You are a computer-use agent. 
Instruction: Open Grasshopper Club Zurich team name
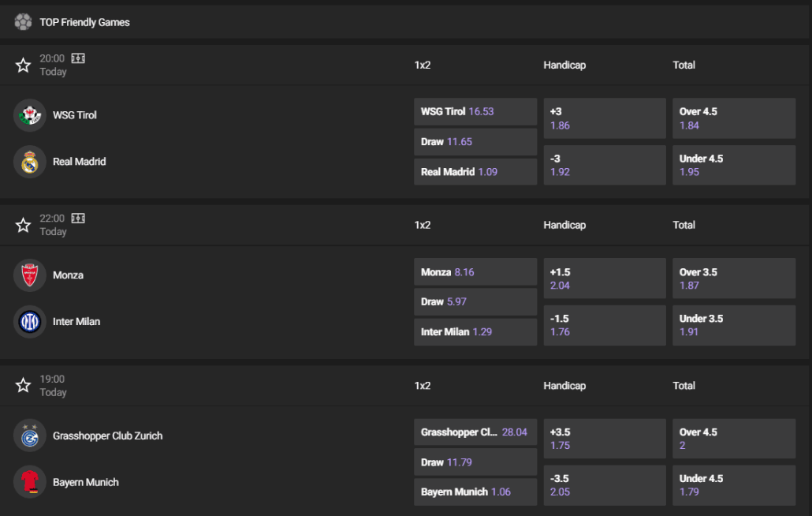coord(108,436)
